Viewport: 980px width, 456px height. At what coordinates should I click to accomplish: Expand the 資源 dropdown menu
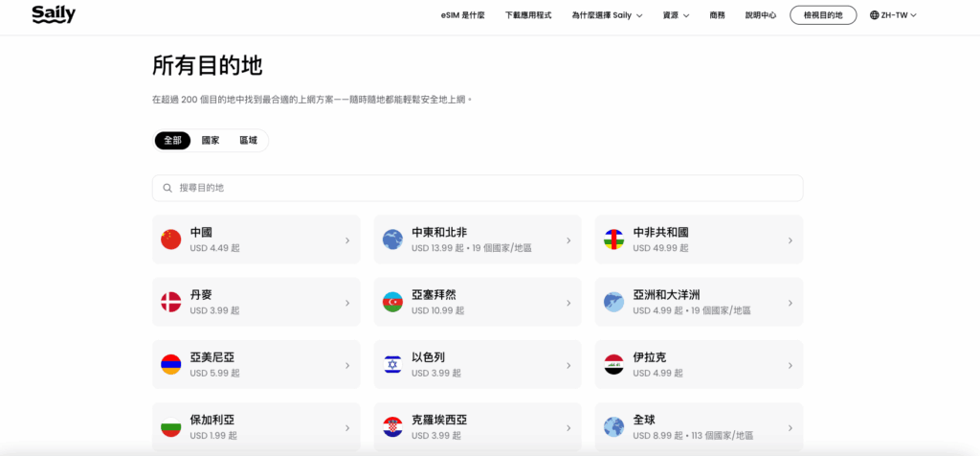[x=676, y=15]
